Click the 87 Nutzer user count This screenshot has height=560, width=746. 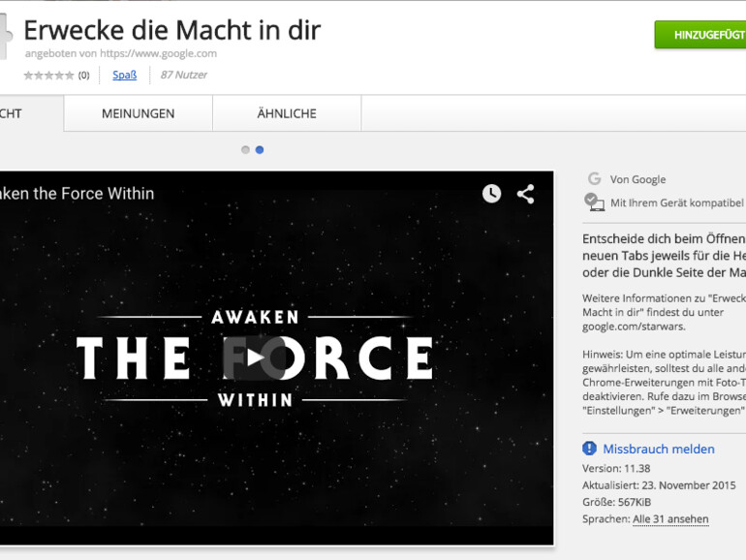184,75
